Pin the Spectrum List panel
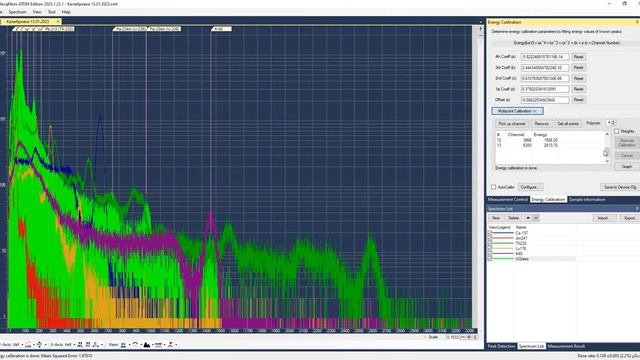Image resolution: width=640 pixels, height=360 pixels. 637,209
